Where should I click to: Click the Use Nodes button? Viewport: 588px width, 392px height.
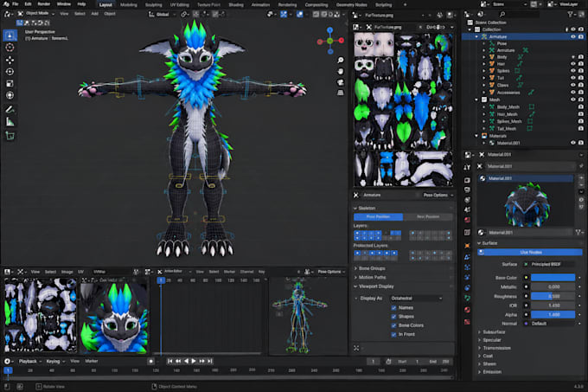tap(530, 253)
